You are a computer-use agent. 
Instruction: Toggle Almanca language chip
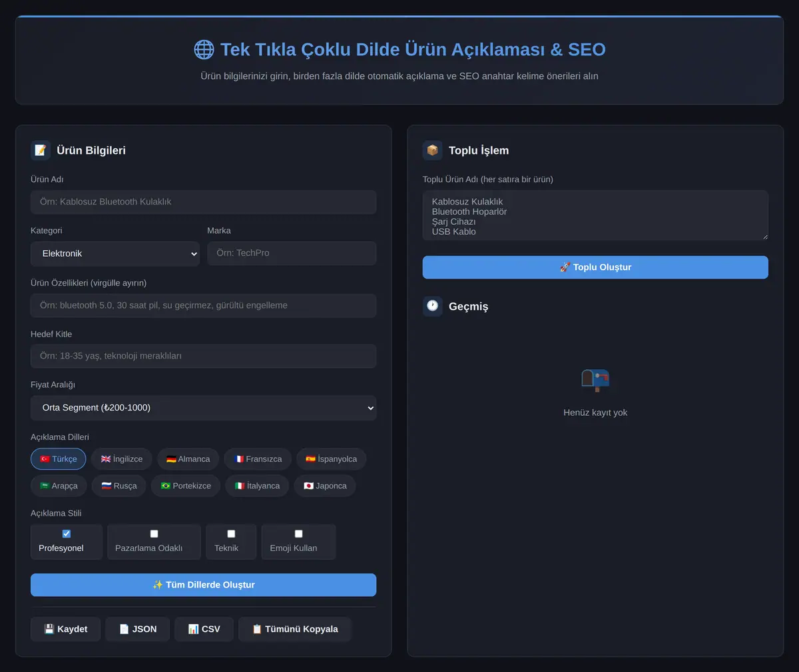click(x=188, y=459)
